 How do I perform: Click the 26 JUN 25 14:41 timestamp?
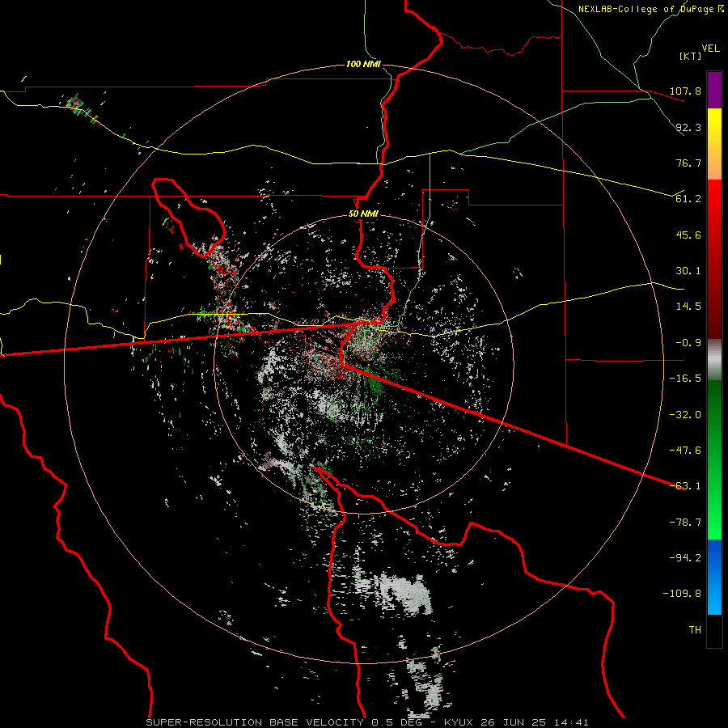point(534,722)
